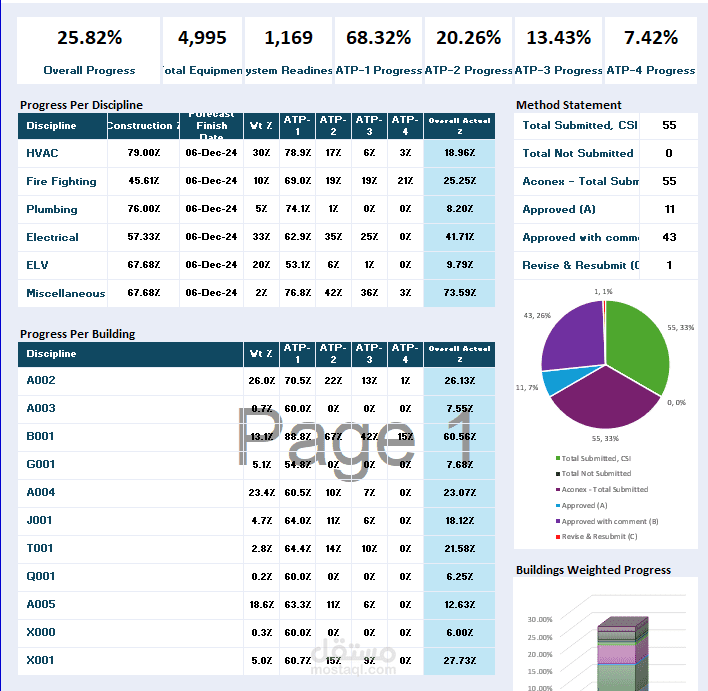Screen dimensions: 708x691
Task: Select the Miscellaneous discipline cell
Action: 62,293
